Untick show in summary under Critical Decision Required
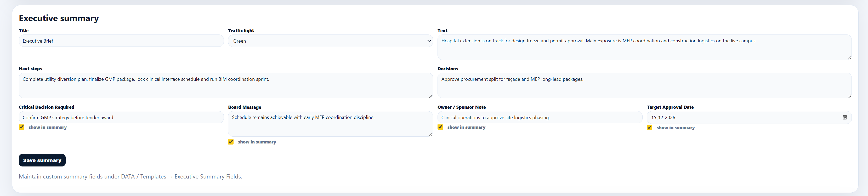868x196 pixels. tap(21, 127)
